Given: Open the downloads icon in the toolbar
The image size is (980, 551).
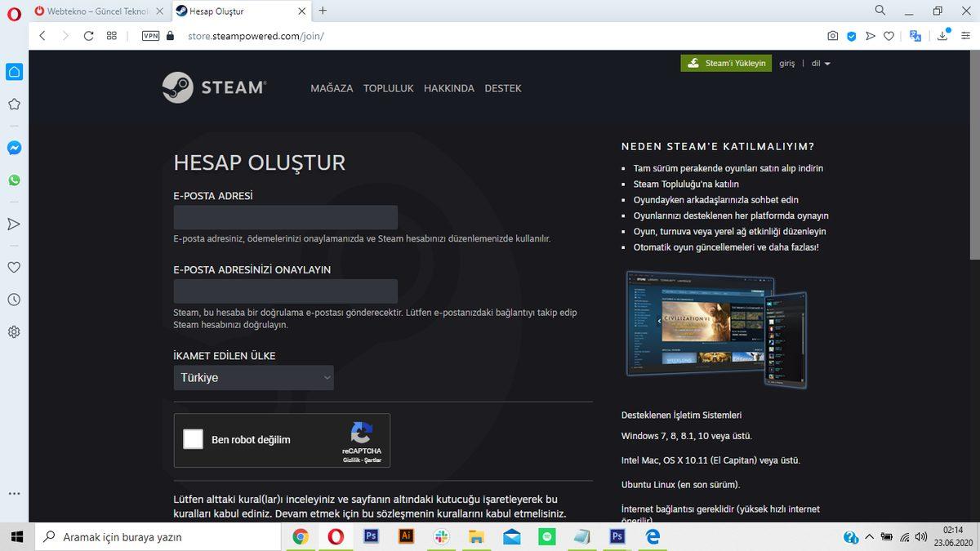Looking at the screenshot, I should [943, 36].
